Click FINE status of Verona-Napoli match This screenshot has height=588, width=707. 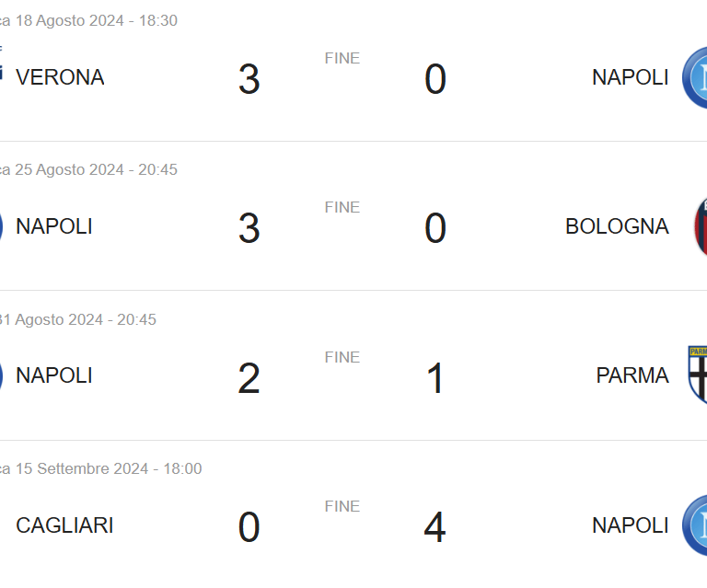342,59
